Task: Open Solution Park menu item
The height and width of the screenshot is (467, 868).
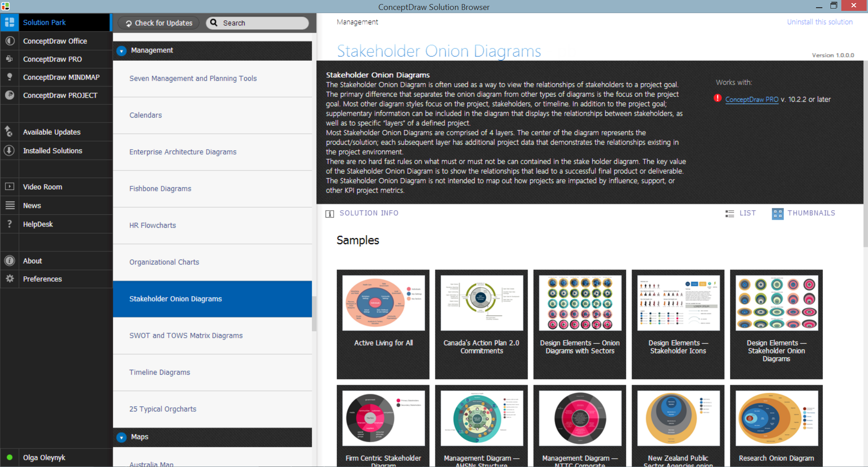Action: click(55, 22)
